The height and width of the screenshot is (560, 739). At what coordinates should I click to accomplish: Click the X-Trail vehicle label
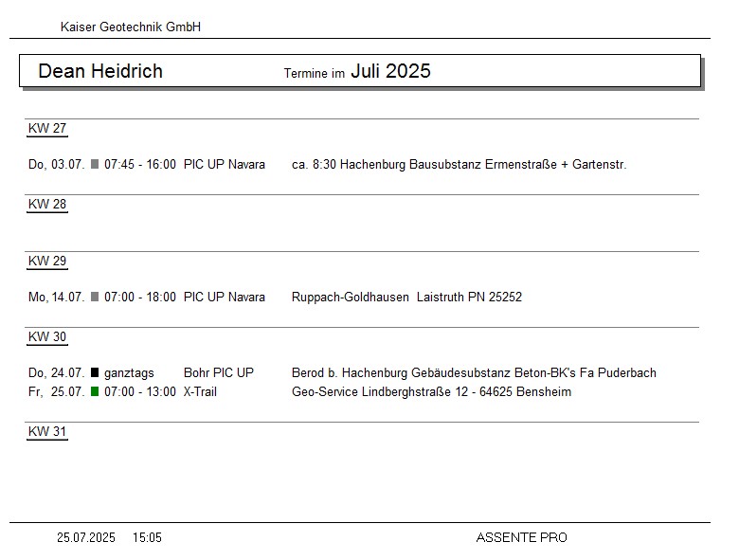click(200, 392)
